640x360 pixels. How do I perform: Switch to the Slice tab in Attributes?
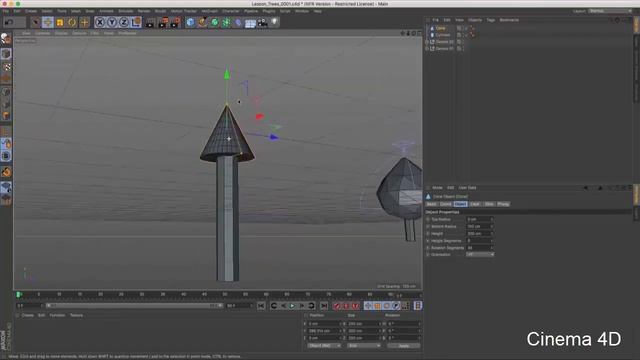point(489,204)
